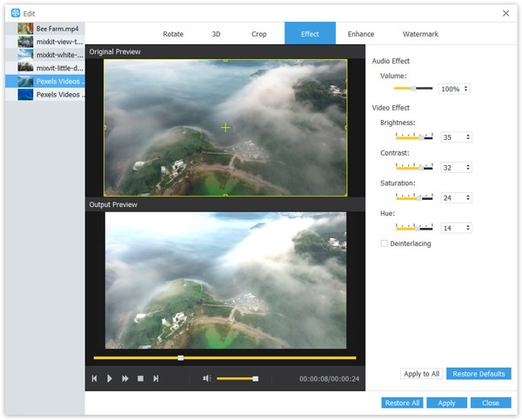The height and width of the screenshot is (420, 522).
Task: Click the Brightness value stepper arrows
Action: tap(468, 137)
